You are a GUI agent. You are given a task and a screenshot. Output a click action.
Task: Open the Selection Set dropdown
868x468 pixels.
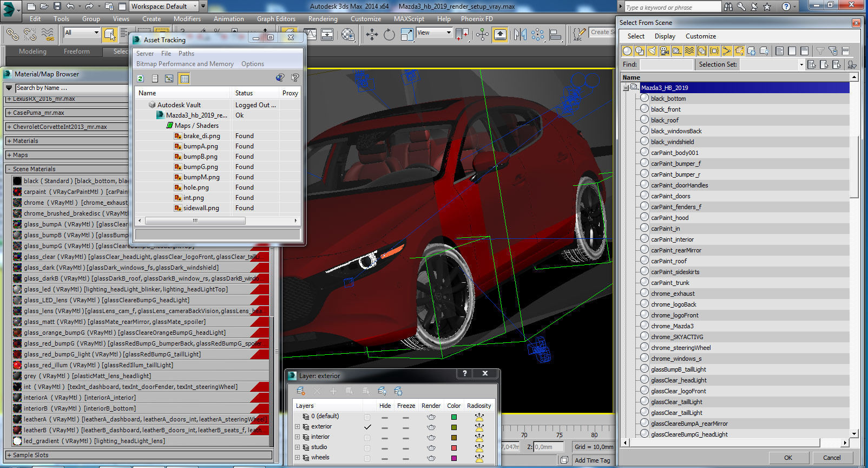801,64
